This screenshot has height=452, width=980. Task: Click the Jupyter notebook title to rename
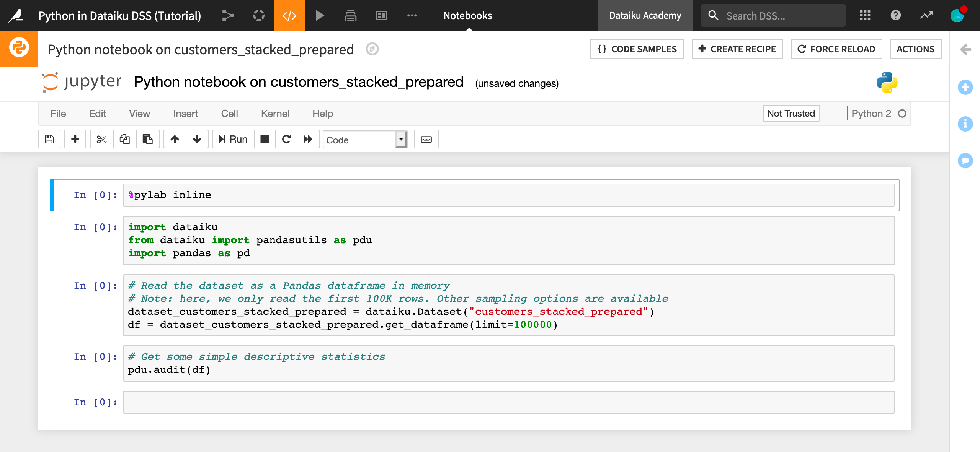(299, 82)
